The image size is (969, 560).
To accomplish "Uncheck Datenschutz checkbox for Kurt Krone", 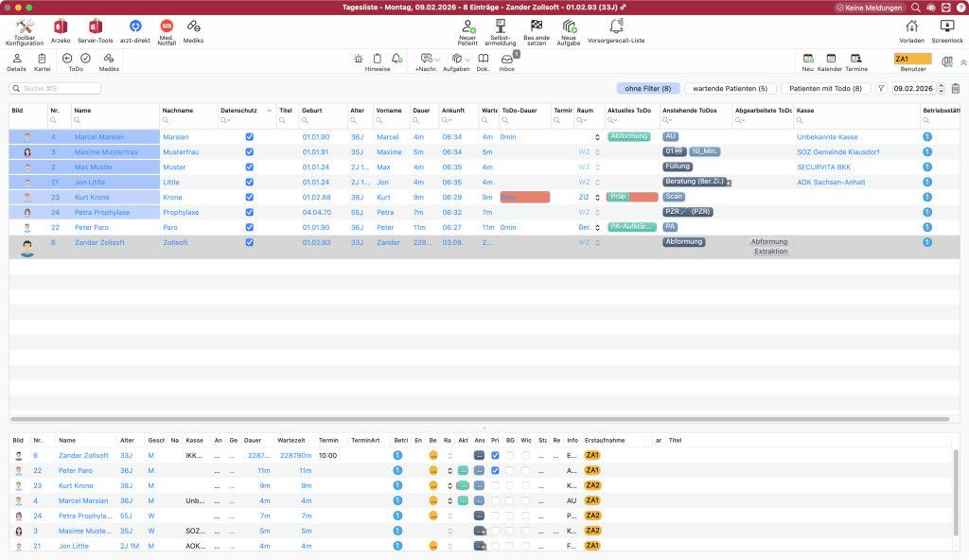I will (x=249, y=198).
